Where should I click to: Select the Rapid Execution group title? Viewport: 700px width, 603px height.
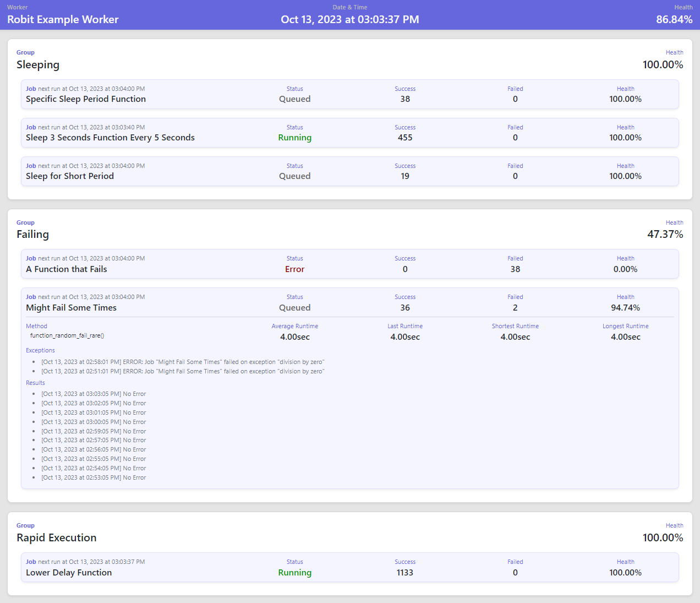[x=57, y=538]
